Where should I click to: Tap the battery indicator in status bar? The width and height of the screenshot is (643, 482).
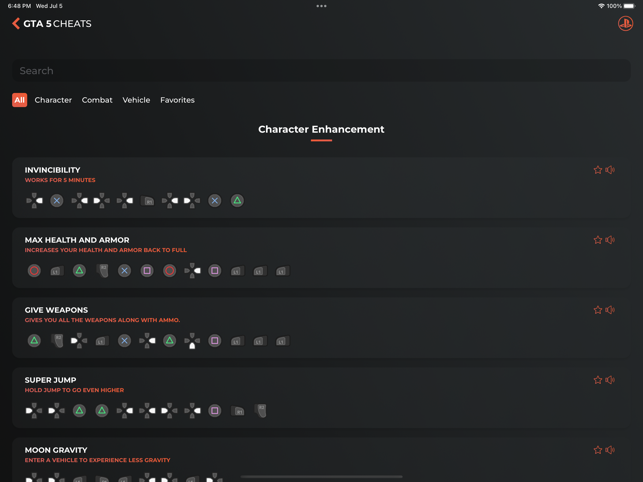629,6
